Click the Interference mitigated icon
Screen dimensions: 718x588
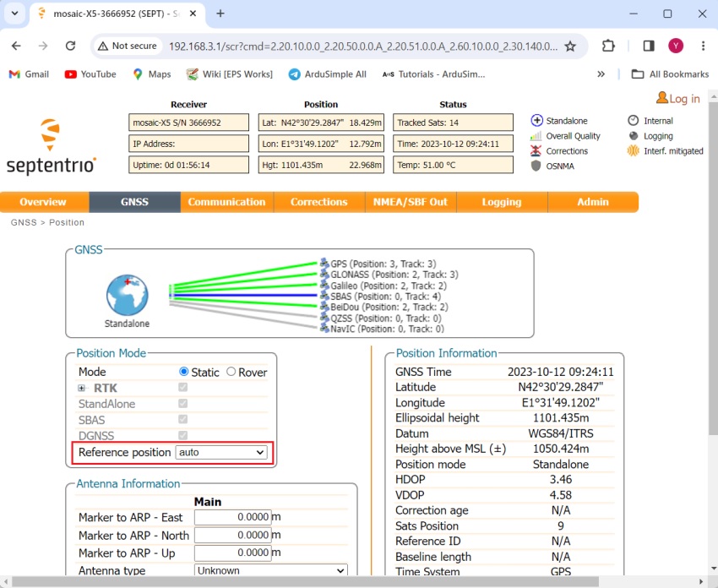click(634, 151)
